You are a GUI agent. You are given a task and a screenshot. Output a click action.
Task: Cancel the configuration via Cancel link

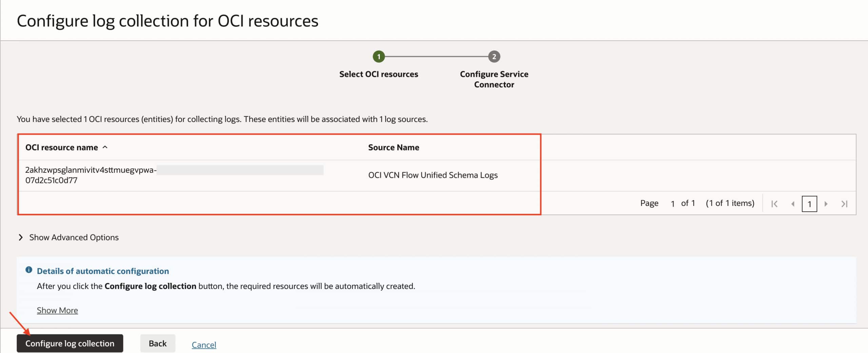(204, 345)
